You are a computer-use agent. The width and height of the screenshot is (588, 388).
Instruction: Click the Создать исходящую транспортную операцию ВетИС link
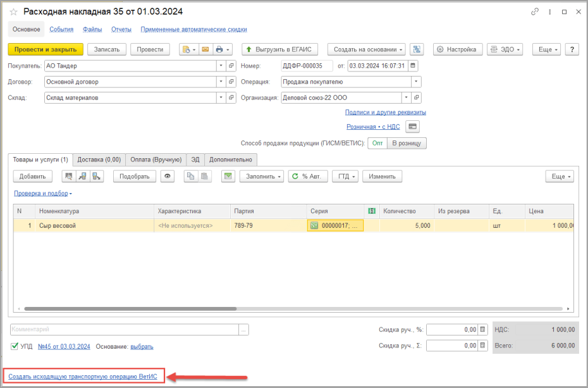pyautogui.click(x=83, y=377)
